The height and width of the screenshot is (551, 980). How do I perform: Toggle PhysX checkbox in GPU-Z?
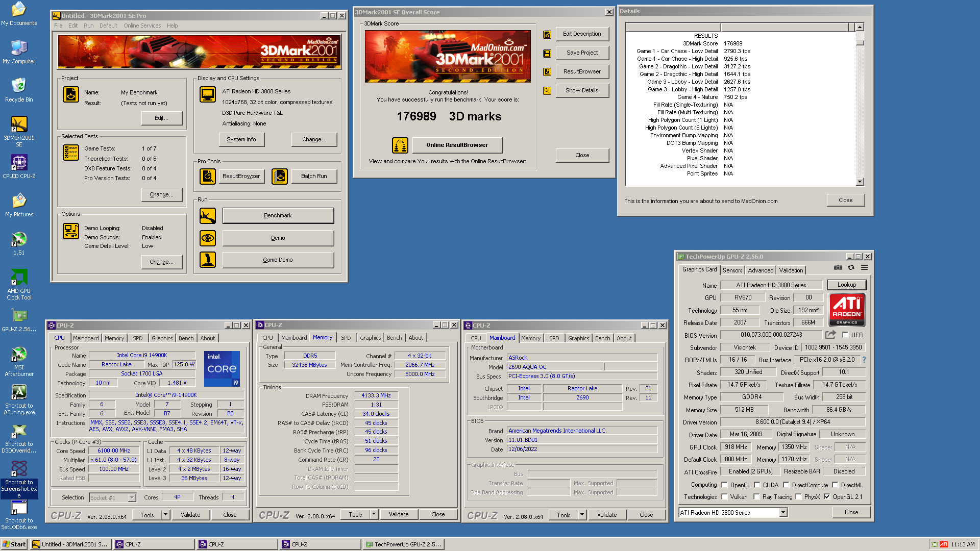click(x=798, y=497)
